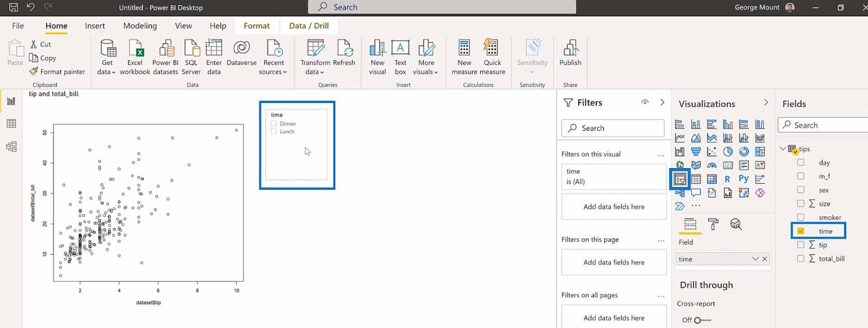This screenshot has height=328, width=868.
Task: Open the Format ribbon tab
Action: [x=257, y=25]
